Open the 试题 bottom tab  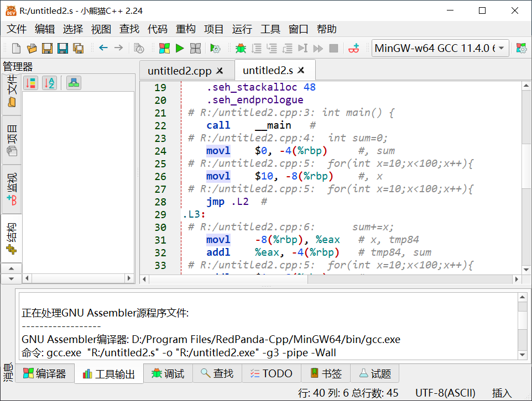375,373
